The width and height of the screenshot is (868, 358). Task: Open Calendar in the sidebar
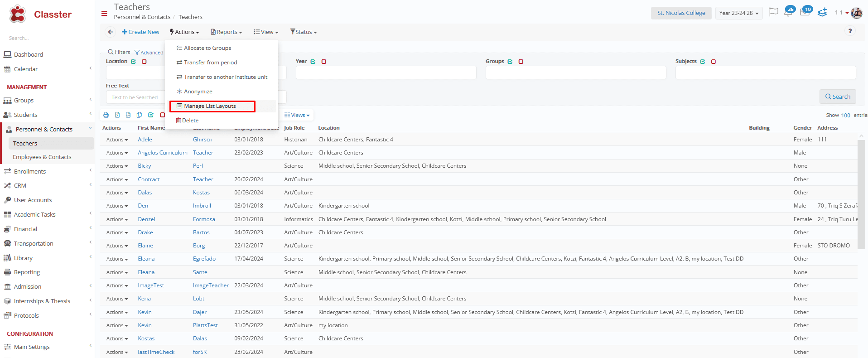[25, 69]
